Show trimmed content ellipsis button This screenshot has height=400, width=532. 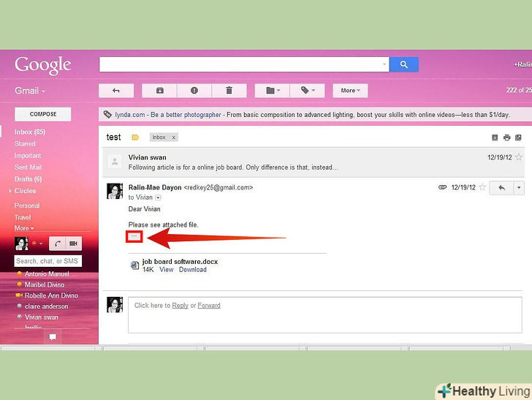[x=134, y=236]
